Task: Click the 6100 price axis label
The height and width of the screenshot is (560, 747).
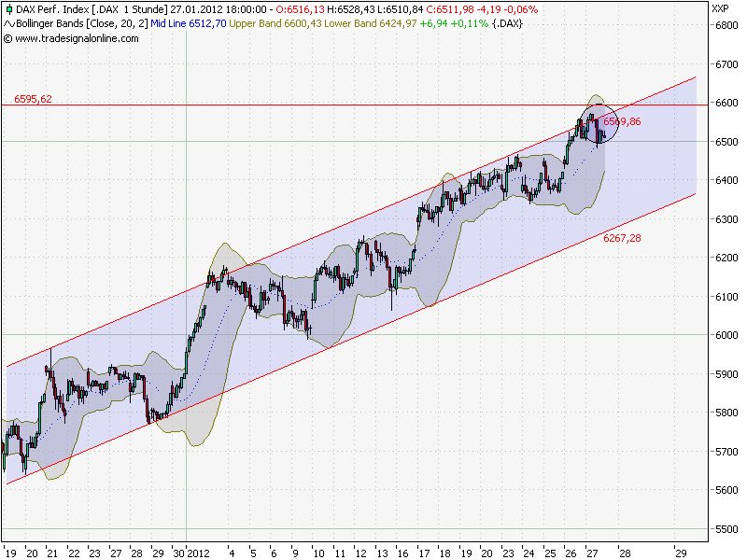Action: click(x=726, y=297)
